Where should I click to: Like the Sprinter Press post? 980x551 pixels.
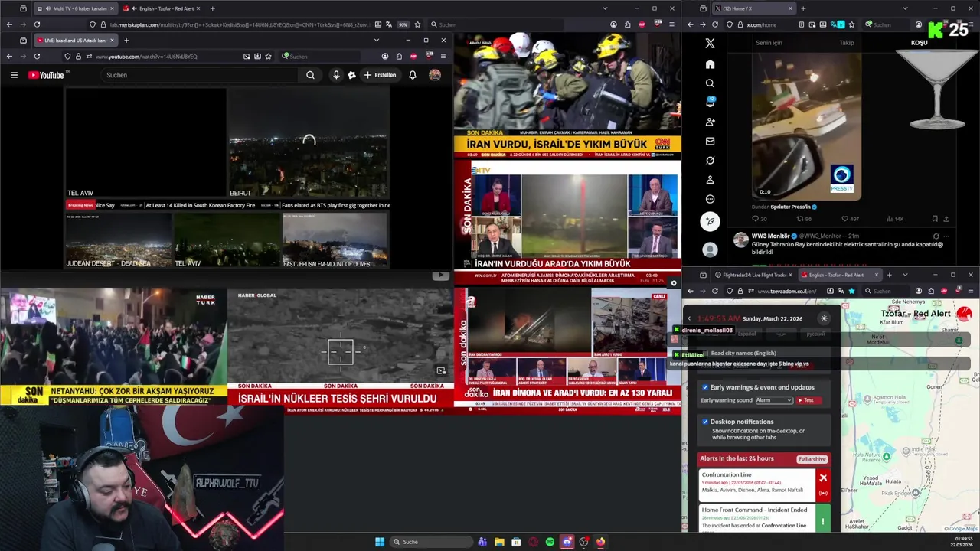[846, 219]
